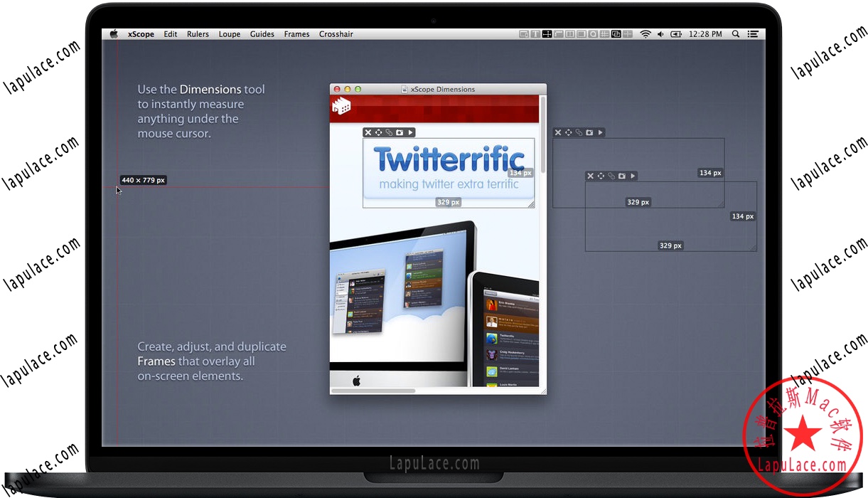The width and height of the screenshot is (868, 498).
Task: Open the Edit menu
Action: (170, 33)
